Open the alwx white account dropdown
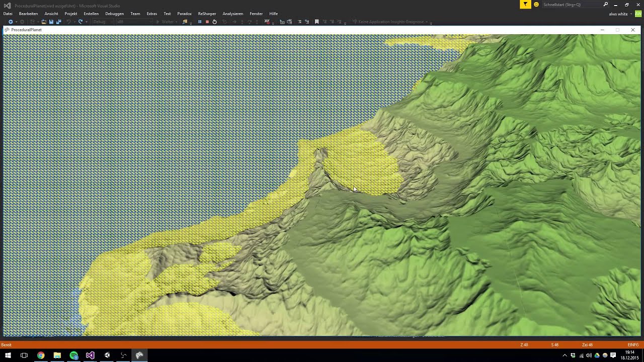 point(620,14)
